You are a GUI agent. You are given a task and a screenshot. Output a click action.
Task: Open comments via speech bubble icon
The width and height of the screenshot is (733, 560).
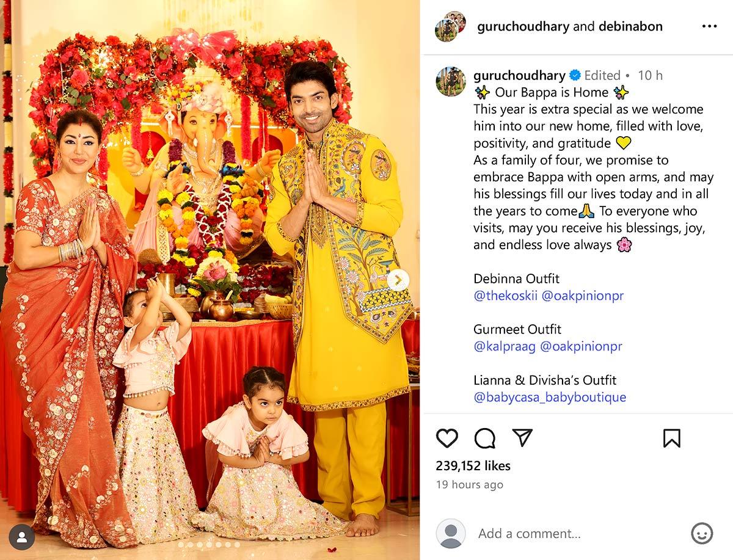point(485,438)
